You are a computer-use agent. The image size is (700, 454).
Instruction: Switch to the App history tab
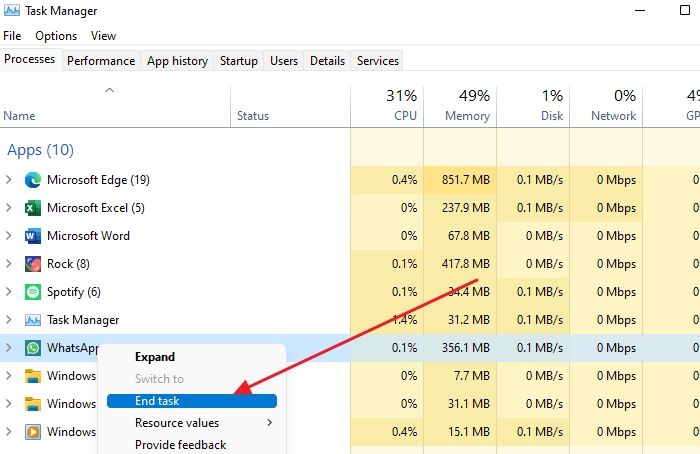[x=177, y=61]
